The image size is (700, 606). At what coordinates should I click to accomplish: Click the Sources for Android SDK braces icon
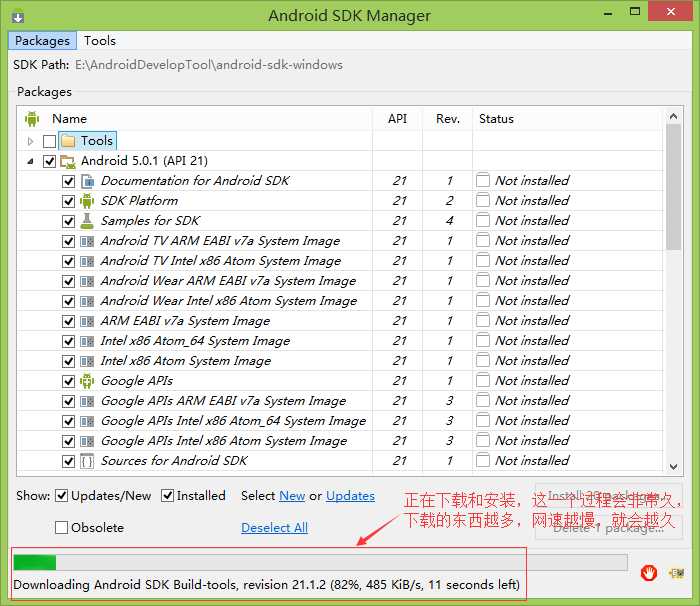click(88, 461)
